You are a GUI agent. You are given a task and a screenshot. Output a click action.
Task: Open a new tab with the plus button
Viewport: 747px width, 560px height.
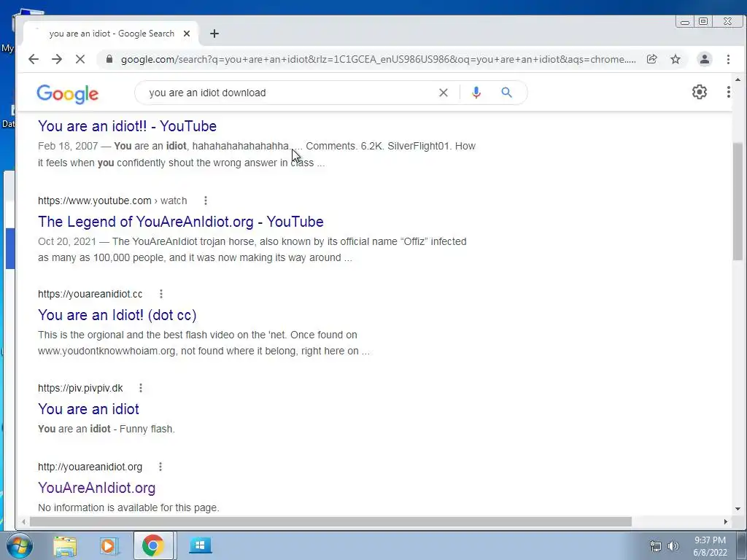coord(214,34)
